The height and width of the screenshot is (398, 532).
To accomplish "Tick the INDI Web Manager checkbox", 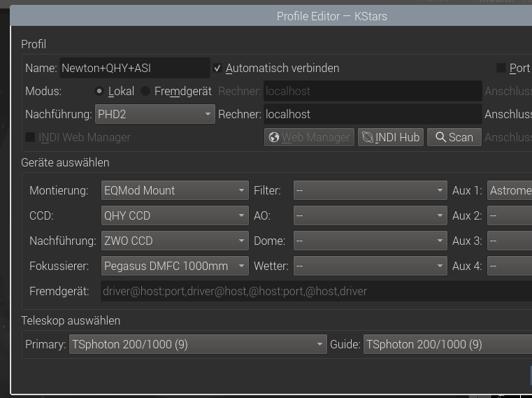I will coord(30,137).
